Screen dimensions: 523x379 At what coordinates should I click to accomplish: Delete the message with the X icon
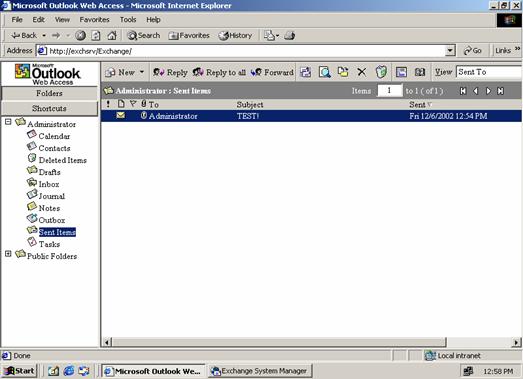tap(362, 72)
